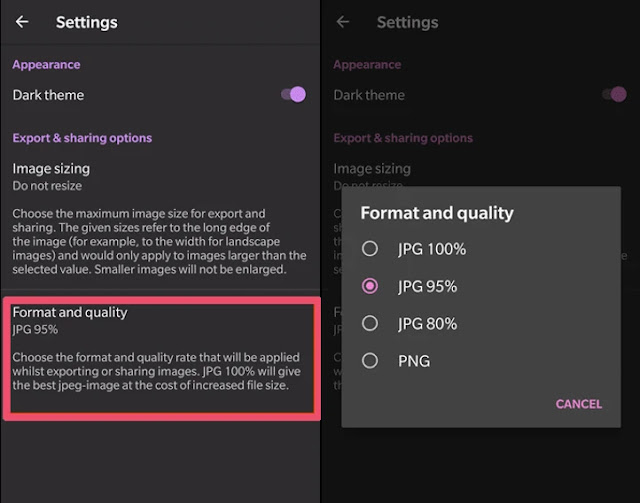Click the 'Format and quality' dialog title
Screen dimensions: 640x503
(436, 213)
